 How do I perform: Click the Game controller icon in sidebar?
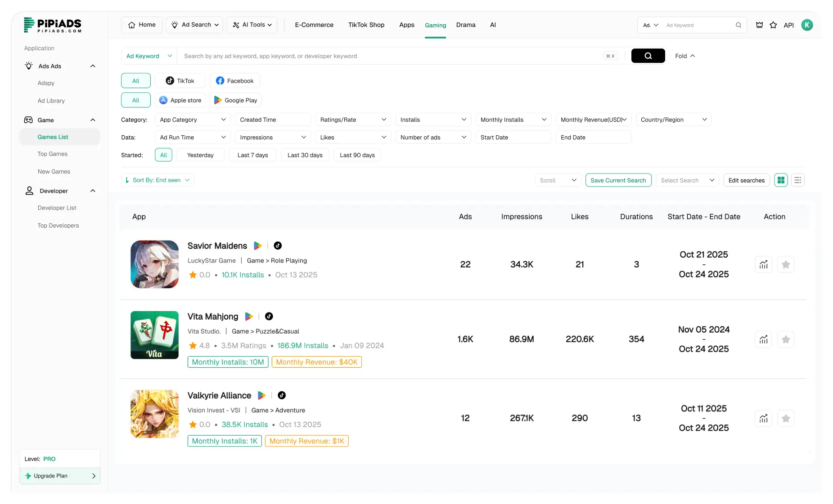[29, 120]
